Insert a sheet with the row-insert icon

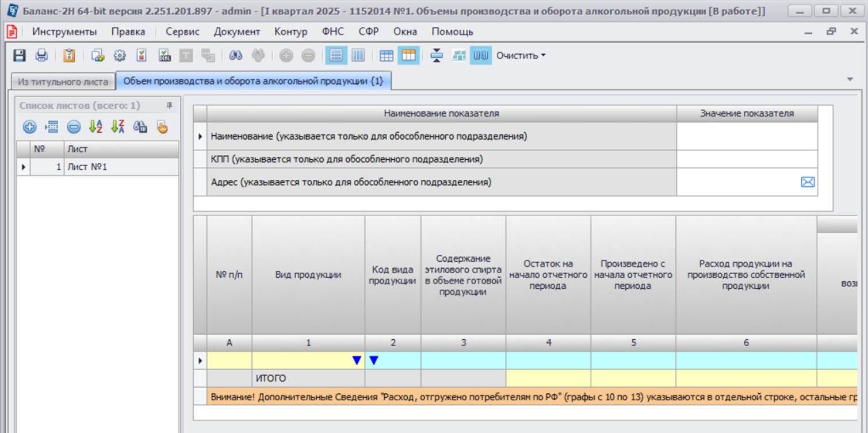[x=51, y=127]
